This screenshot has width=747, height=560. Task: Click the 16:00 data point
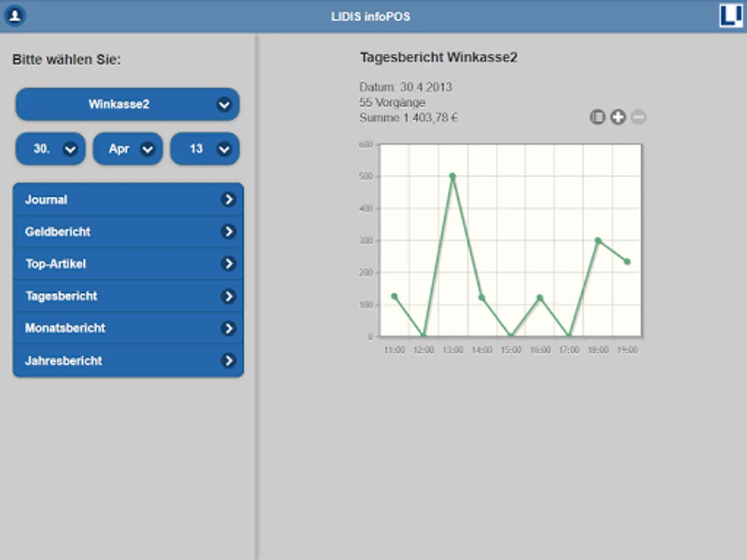point(540,298)
